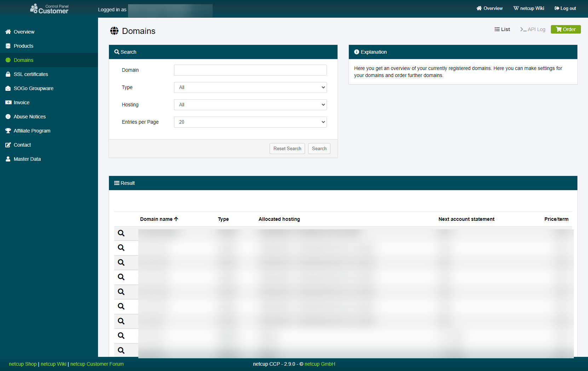Open SOGo Groupware section
This screenshot has height=371, width=588.
pos(49,88)
